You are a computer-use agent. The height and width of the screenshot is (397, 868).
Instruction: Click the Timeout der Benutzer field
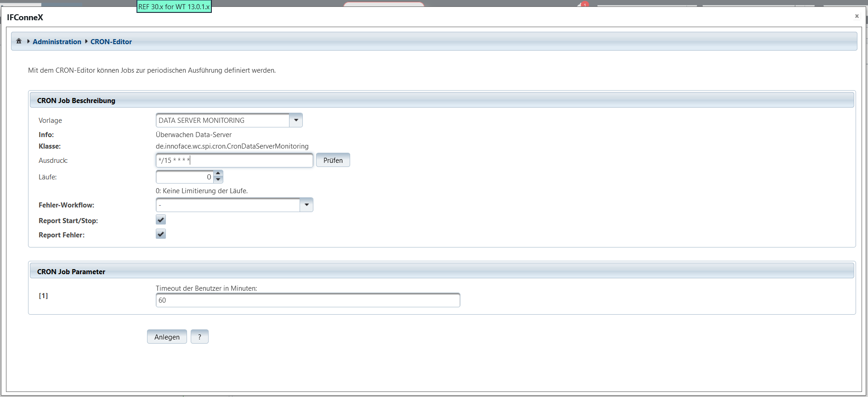(307, 300)
